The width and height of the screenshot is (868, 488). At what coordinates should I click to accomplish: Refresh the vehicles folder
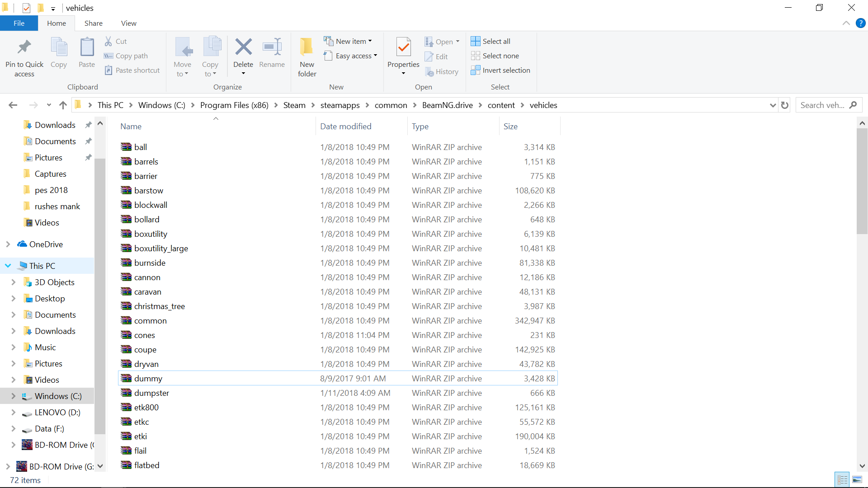coord(785,105)
